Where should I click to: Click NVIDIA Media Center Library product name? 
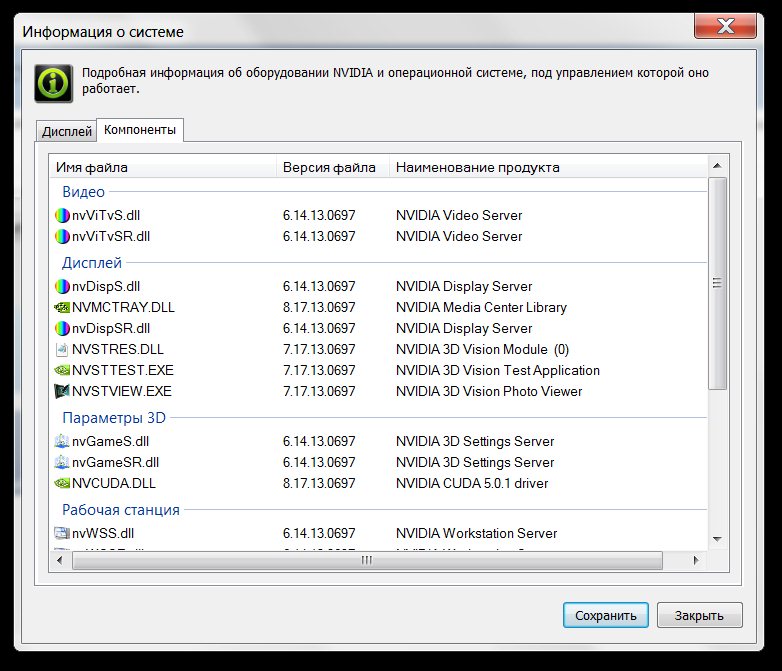pyautogui.click(x=481, y=307)
